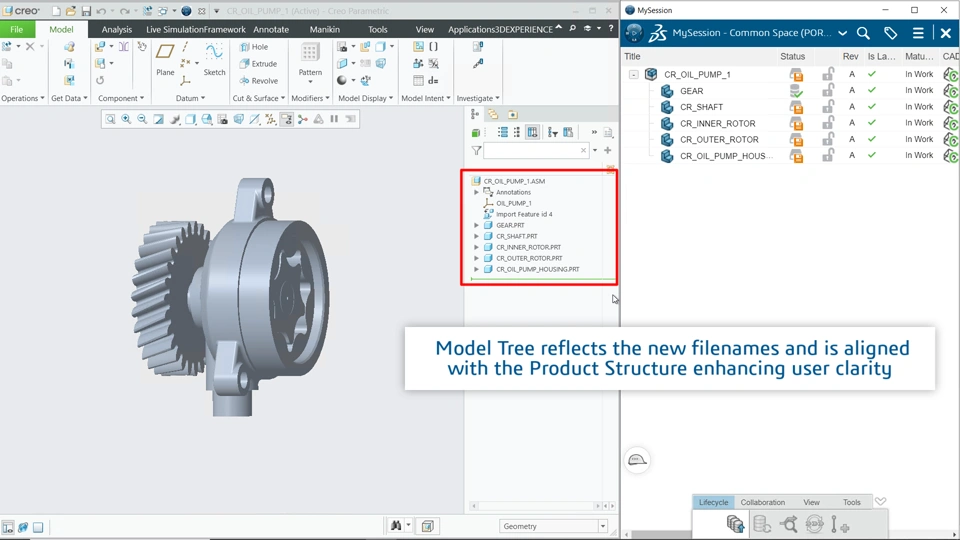Expand CR_SHAFT.PRT in Model Tree
This screenshot has height=540, width=960.
[477, 236]
